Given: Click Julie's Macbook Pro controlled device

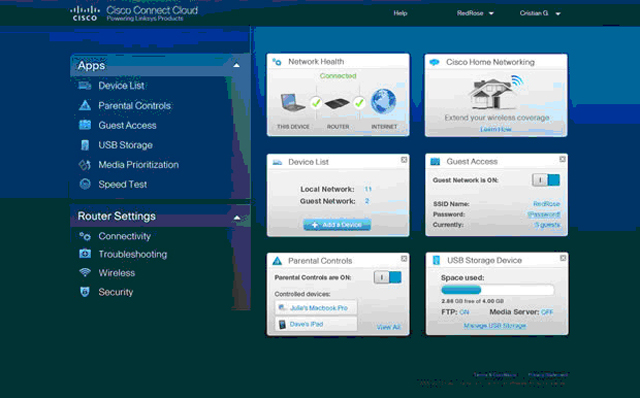Looking at the screenshot, I should click(x=316, y=308).
